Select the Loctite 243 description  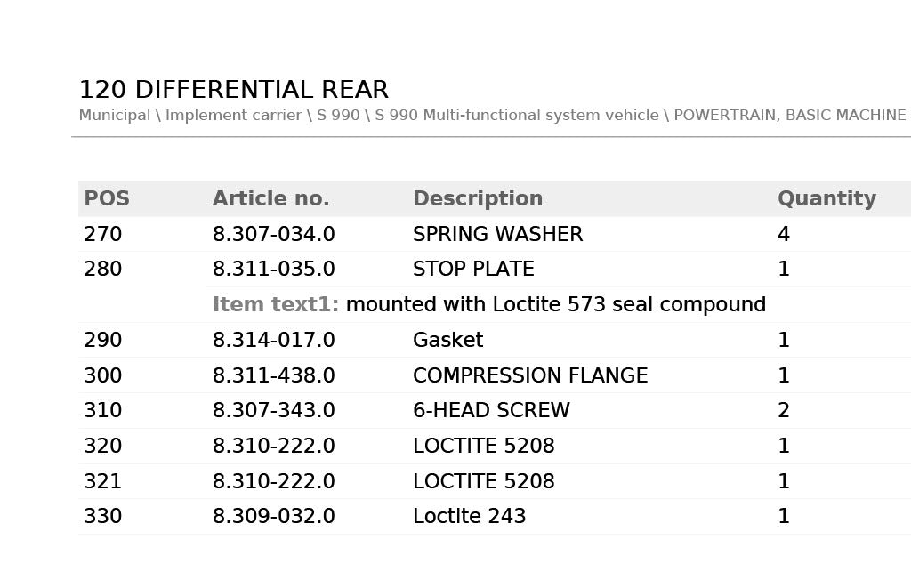(x=469, y=517)
